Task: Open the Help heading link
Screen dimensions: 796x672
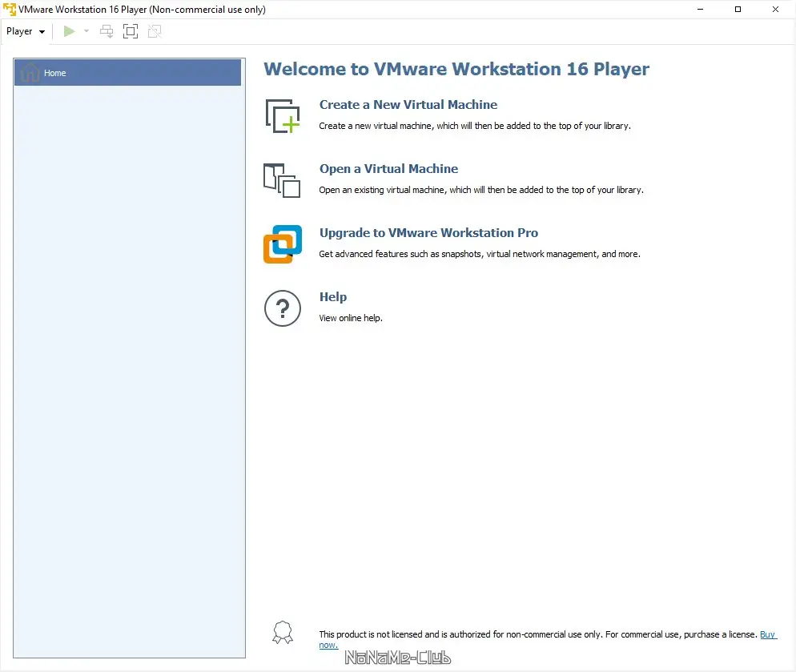Action: tap(333, 296)
